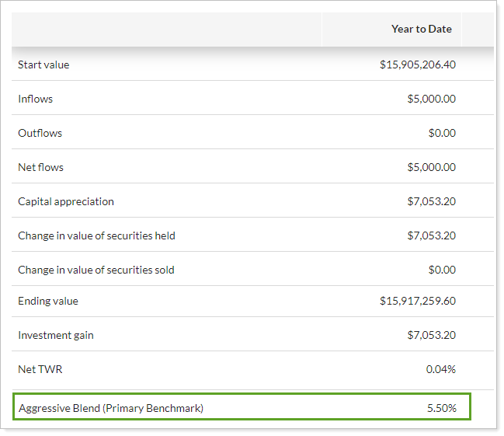Click the Net TWR row label
Screen dimensions: 504x436
pyautogui.click(x=40, y=369)
